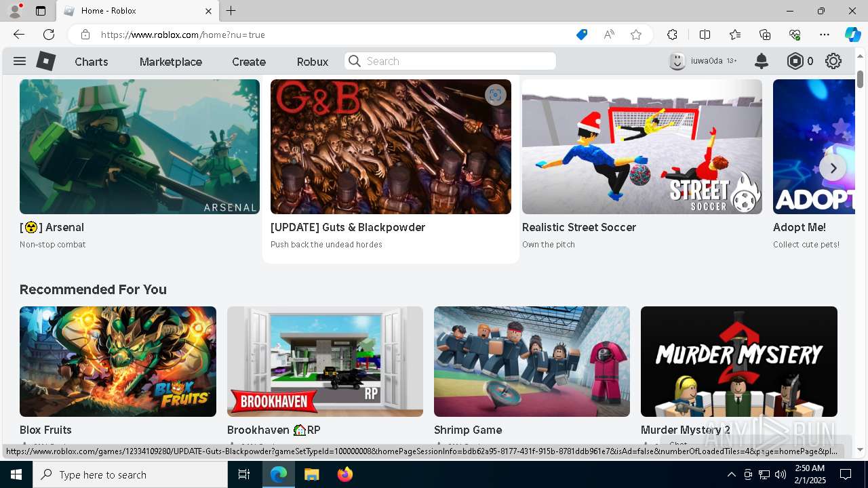Open browser Collections icon
Screen dimensions: 868x488
click(x=765, y=35)
